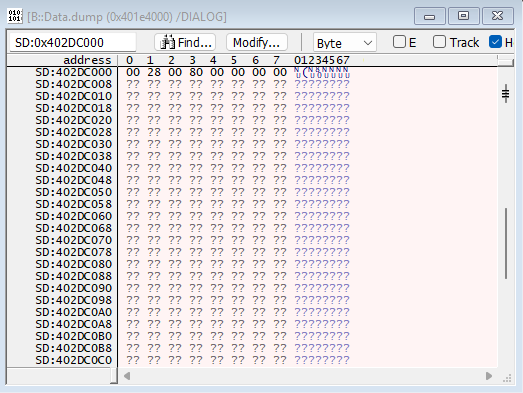Click the 01234567 ASCII column header
The image size is (523, 393).
[322, 60]
